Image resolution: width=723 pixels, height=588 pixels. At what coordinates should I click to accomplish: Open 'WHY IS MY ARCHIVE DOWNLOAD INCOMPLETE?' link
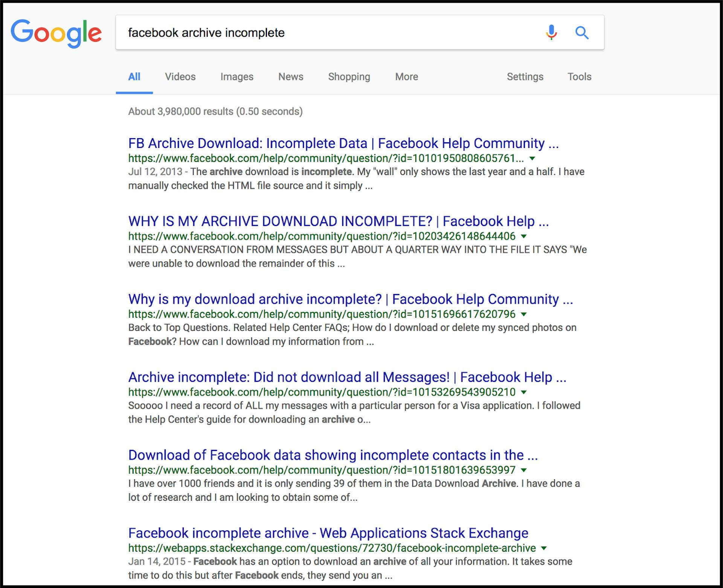(x=338, y=221)
